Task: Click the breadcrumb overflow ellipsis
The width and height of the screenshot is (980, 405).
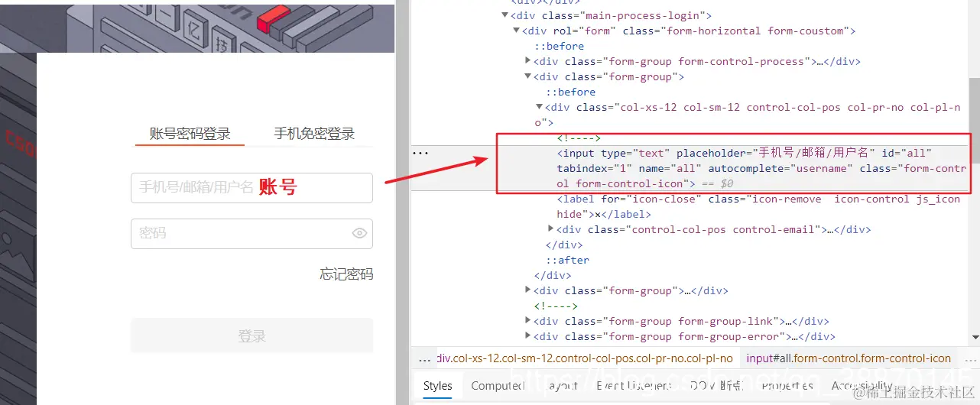Action: coord(424,358)
